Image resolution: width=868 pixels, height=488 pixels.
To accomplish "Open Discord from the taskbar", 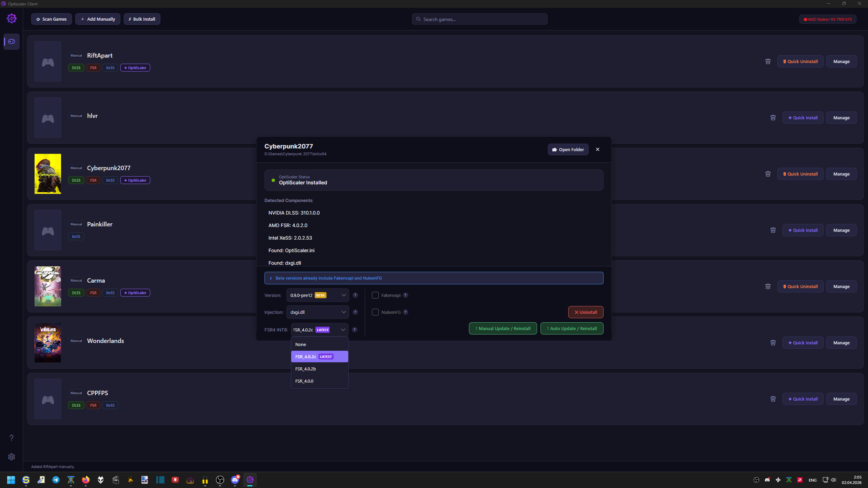I will click(x=235, y=480).
